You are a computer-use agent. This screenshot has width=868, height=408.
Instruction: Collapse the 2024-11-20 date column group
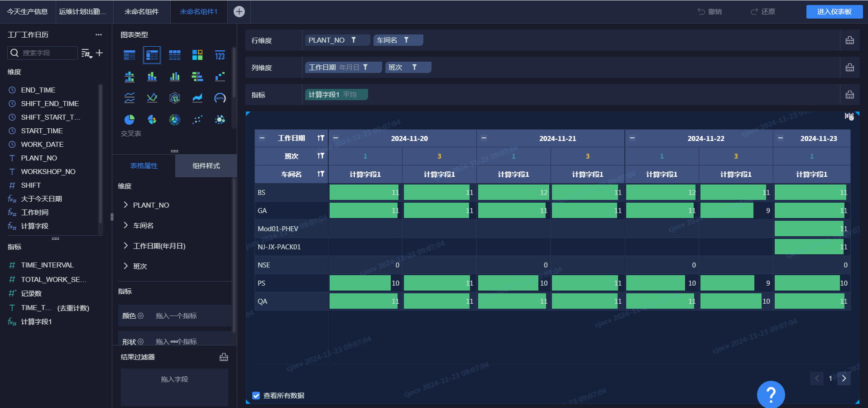tap(336, 138)
